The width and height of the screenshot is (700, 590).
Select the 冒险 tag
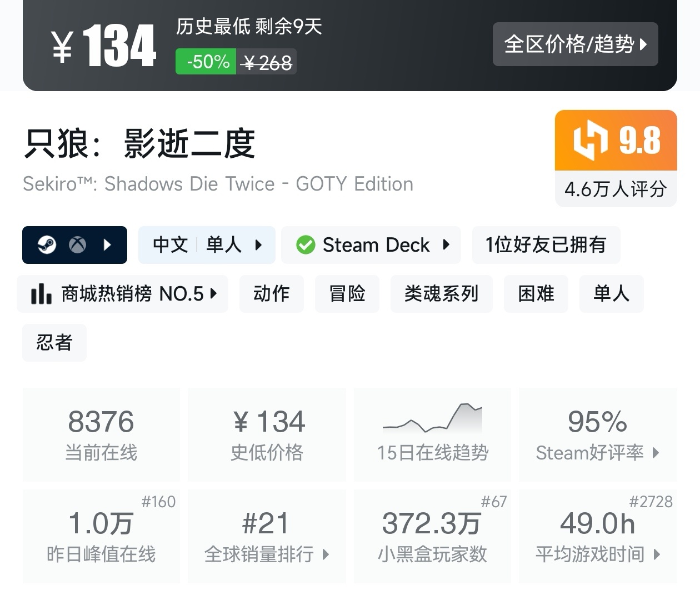click(347, 294)
